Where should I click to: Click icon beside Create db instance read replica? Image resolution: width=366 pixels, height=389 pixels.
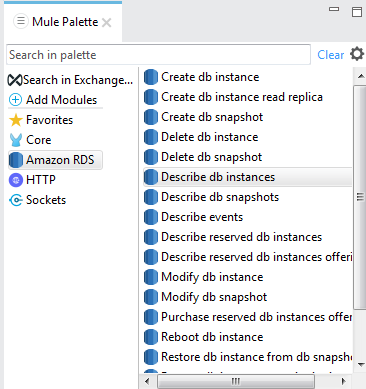pos(151,97)
